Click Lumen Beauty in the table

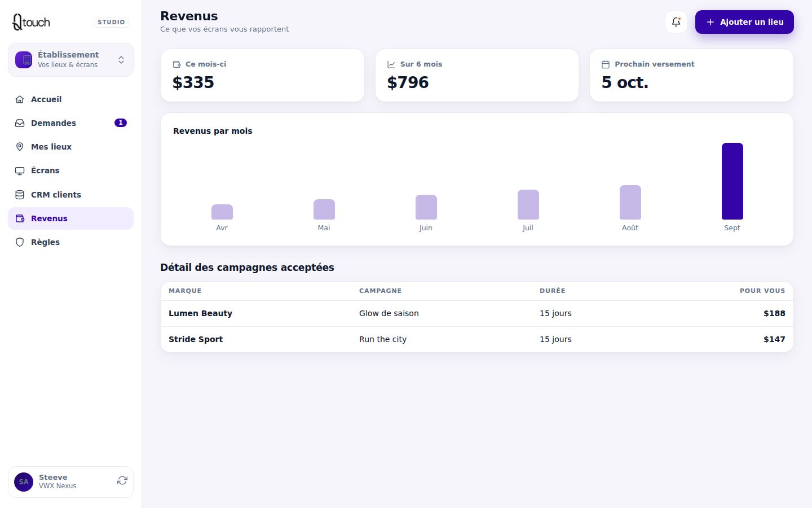click(x=200, y=313)
